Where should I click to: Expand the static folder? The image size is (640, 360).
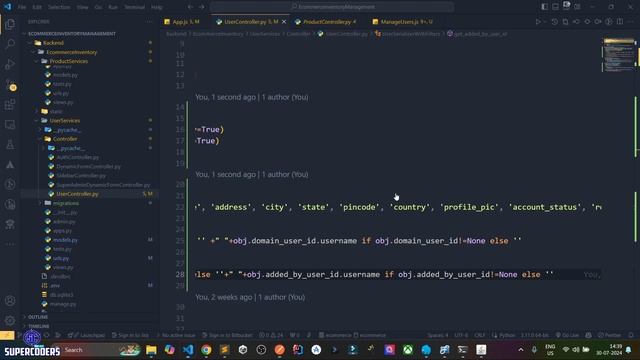tap(56, 111)
